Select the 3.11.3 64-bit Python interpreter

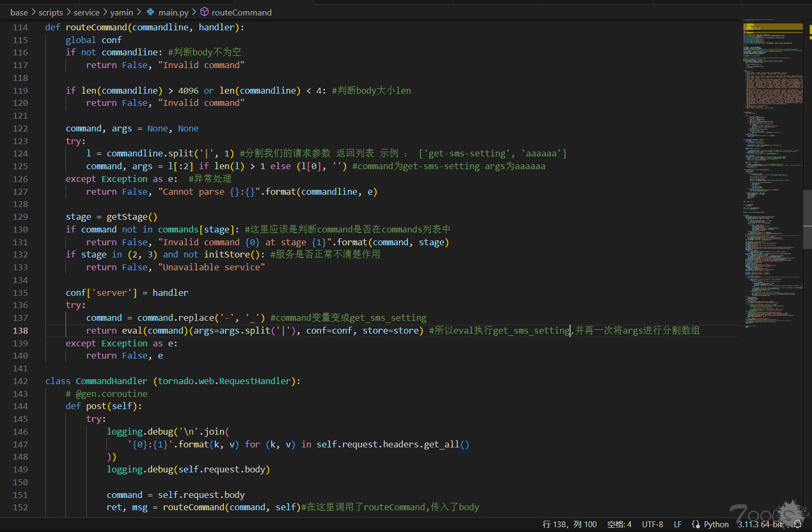760,524
